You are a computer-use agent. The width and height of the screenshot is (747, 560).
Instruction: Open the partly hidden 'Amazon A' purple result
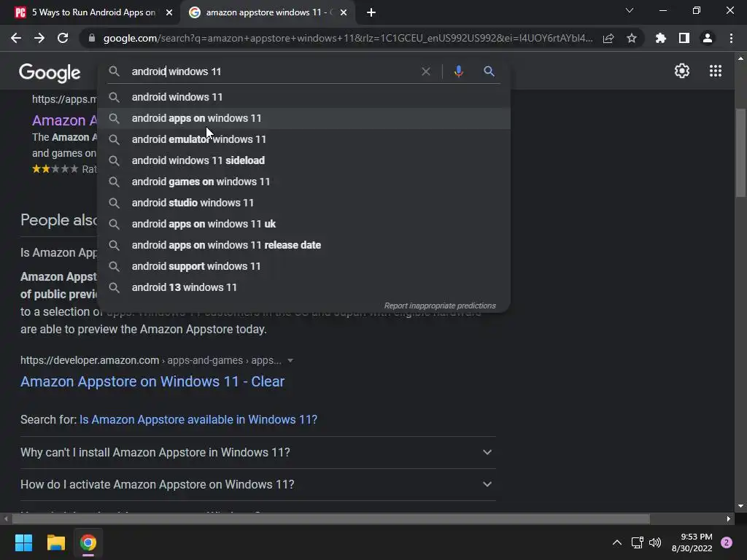pyautogui.click(x=64, y=120)
